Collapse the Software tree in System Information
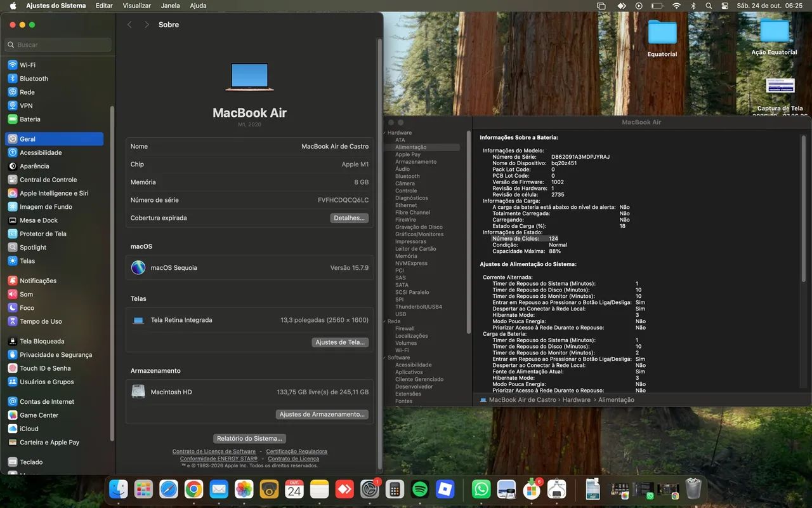This screenshot has height=508, width=812. click(385, 358)
